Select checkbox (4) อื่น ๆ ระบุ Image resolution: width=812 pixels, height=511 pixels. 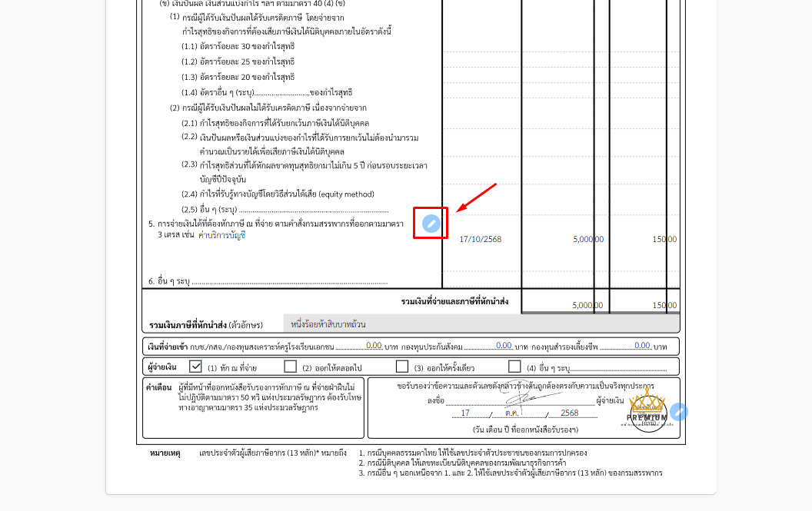click(514, 365)
